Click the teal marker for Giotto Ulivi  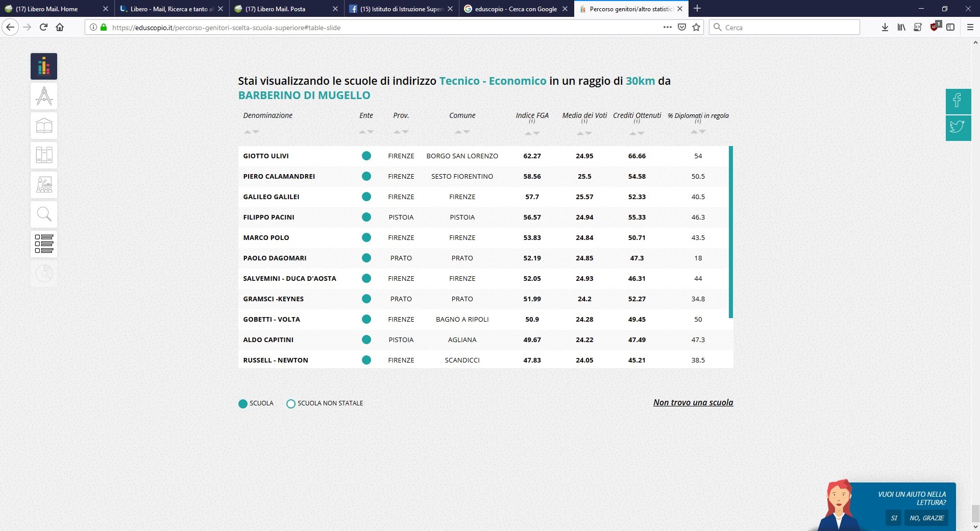coord(366,156)
